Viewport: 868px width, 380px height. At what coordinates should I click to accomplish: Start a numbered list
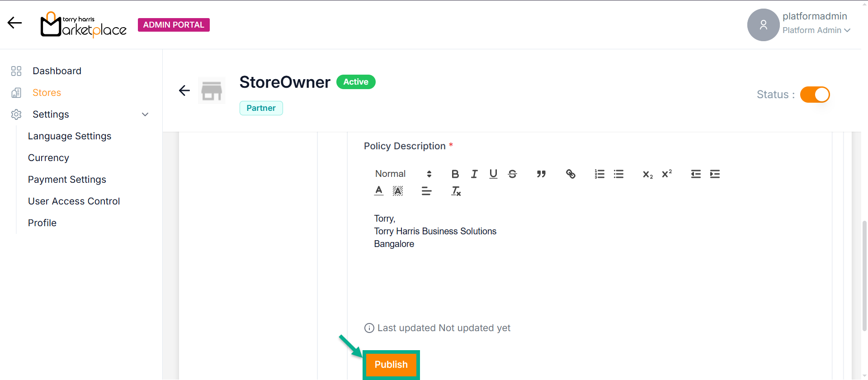[599, 174]
